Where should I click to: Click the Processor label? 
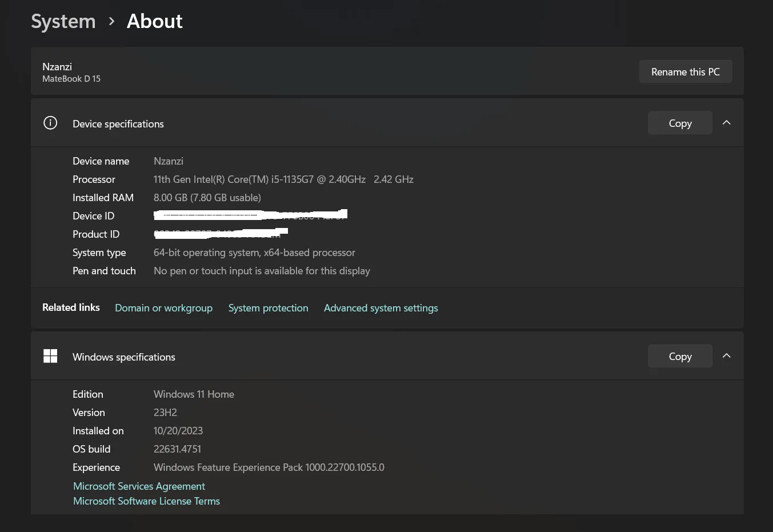pyautogui.click(x=94, y=179)
